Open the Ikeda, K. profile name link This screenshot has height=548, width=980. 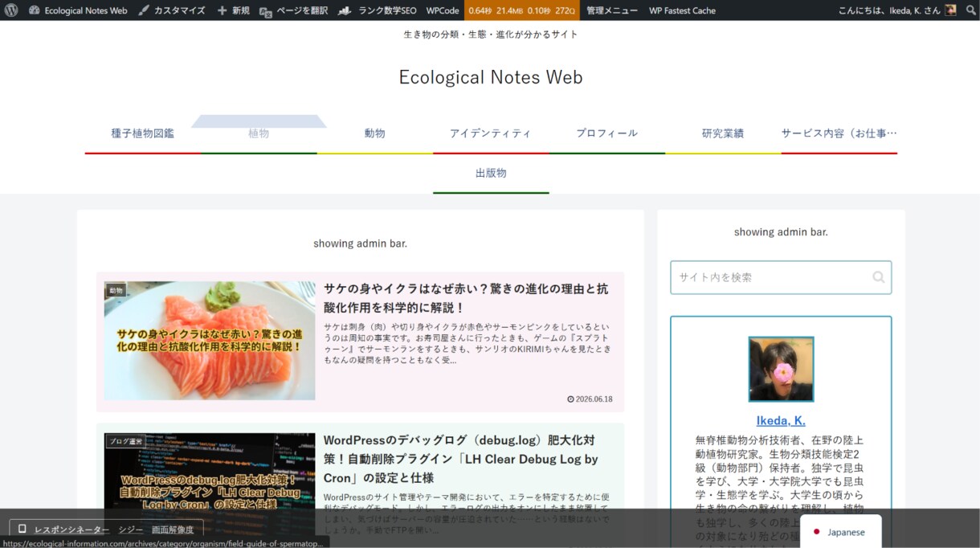click(x=781, y=420)
